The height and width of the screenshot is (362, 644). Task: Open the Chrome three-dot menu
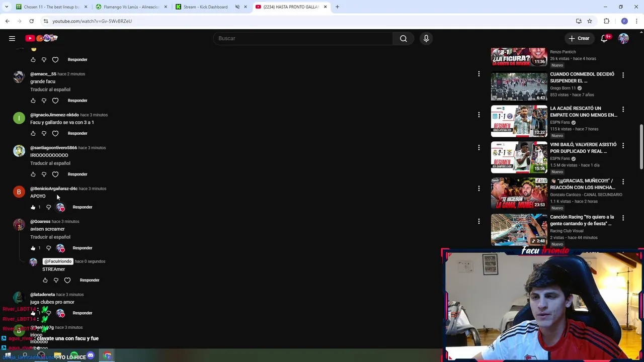[637, 21]
